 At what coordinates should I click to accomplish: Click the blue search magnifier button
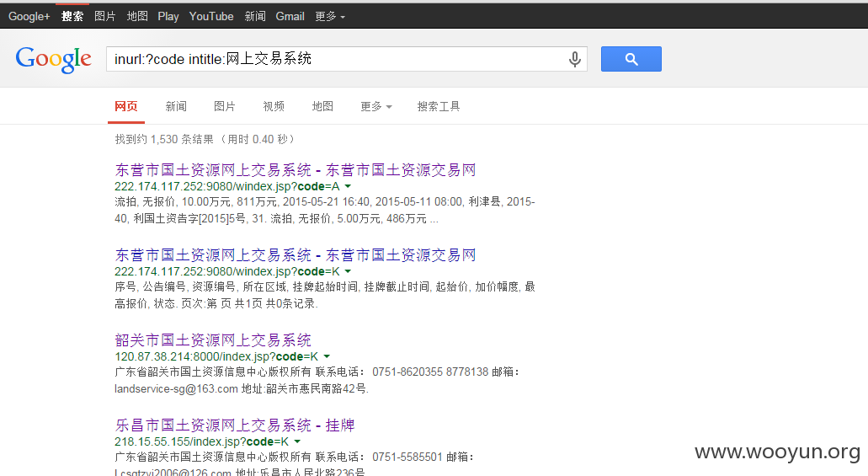point(631,59)
